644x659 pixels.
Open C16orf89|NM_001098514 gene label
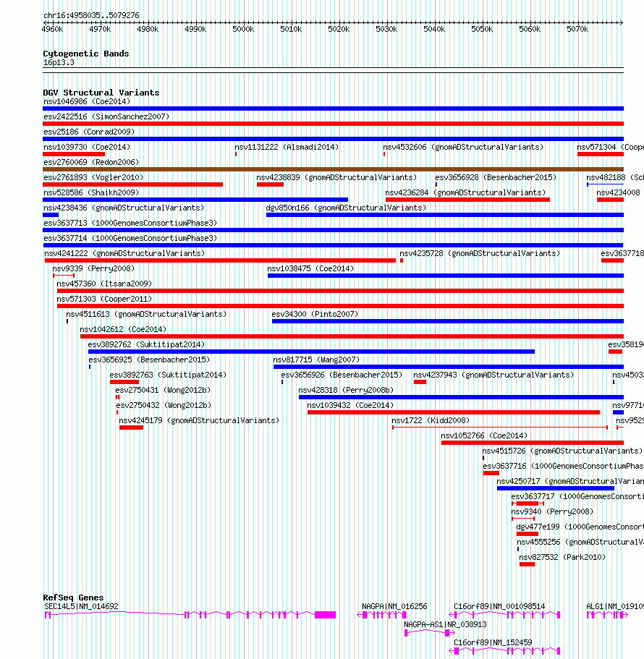pyautogui.click(x=499, y=606)
